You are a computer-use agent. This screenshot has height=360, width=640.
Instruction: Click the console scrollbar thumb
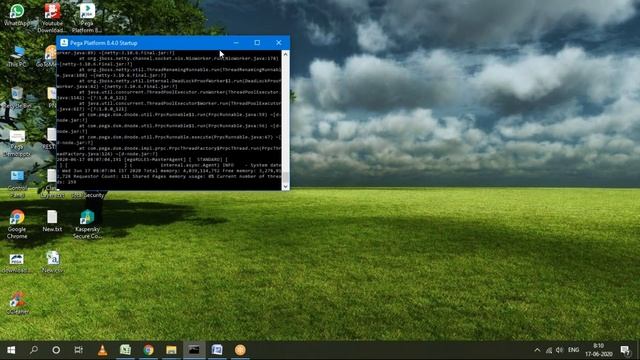click(x=286, y=177)
